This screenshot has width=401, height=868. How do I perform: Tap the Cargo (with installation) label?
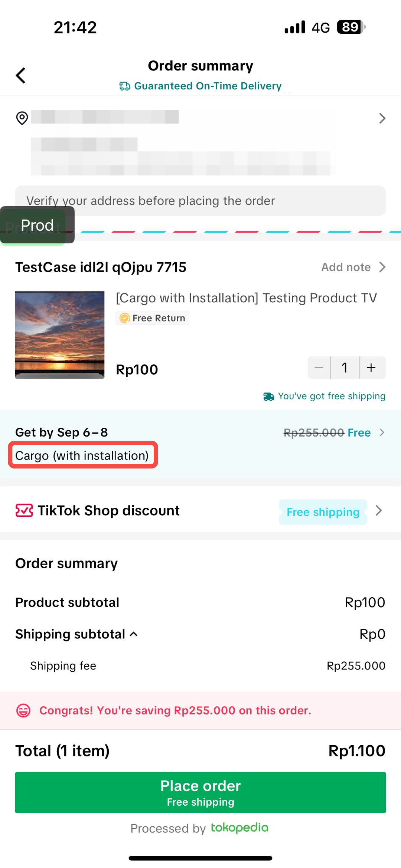82,455
